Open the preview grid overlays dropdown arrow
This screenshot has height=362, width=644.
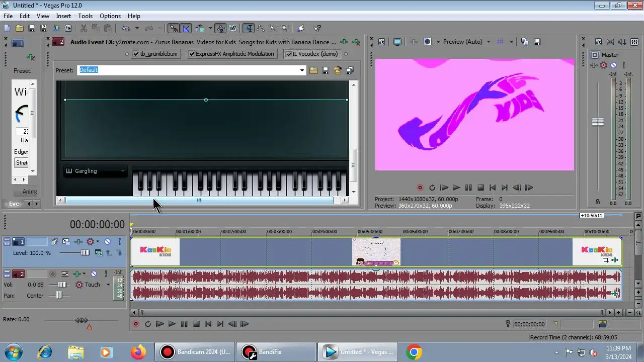tap(511, 42)
